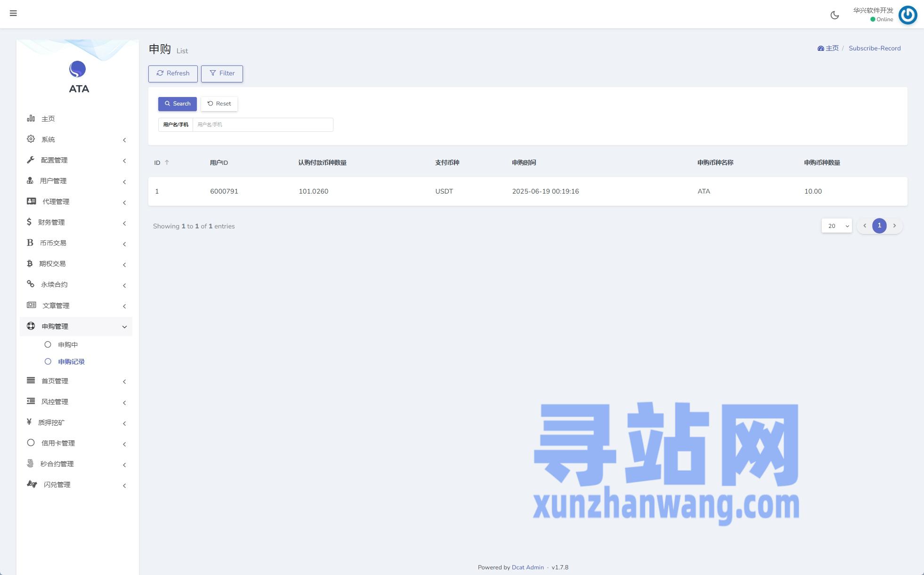Select page 1 in pagination

point(879,226)
